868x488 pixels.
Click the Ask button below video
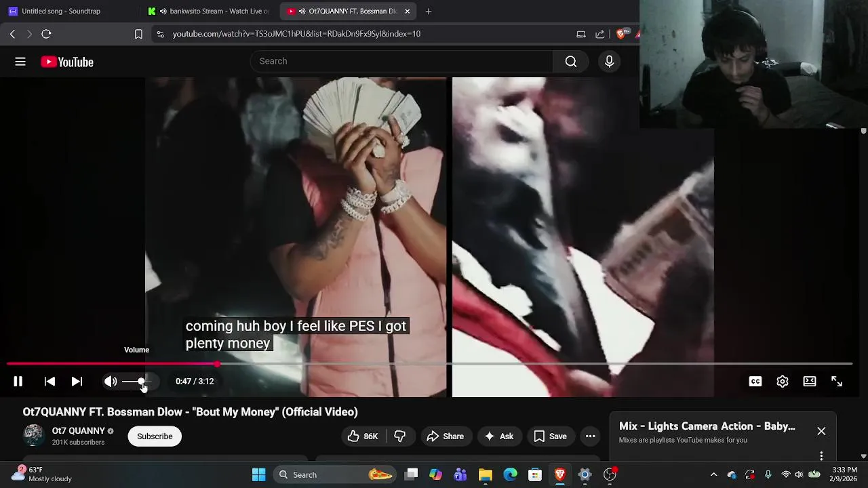[498, 436]
